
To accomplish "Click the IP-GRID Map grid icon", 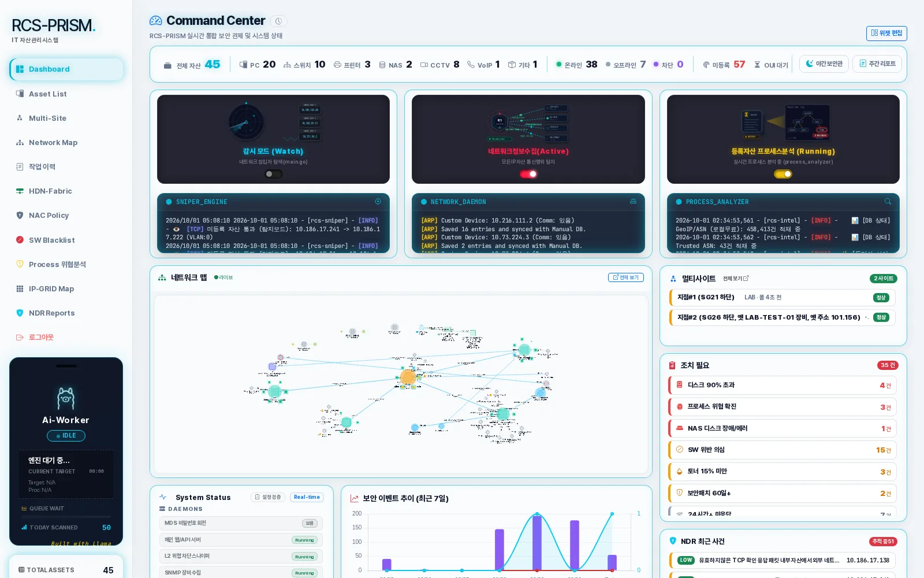I will [x=20, y=288].
